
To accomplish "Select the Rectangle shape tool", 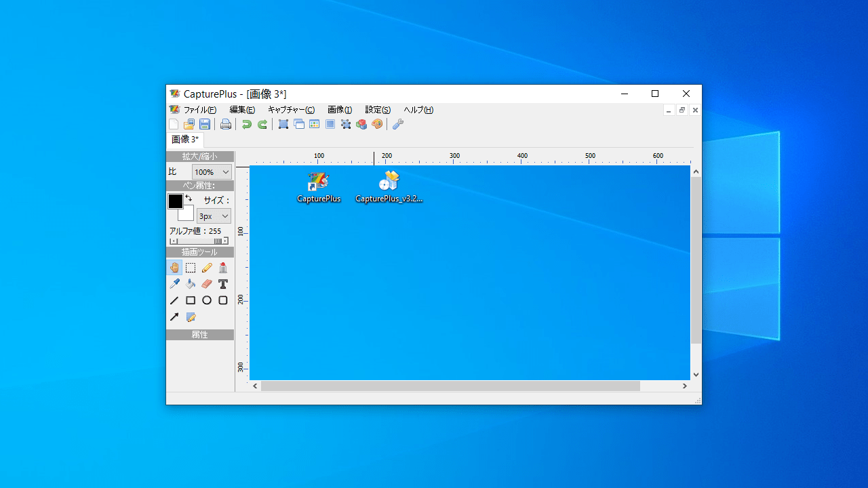I will coord(191,300).
